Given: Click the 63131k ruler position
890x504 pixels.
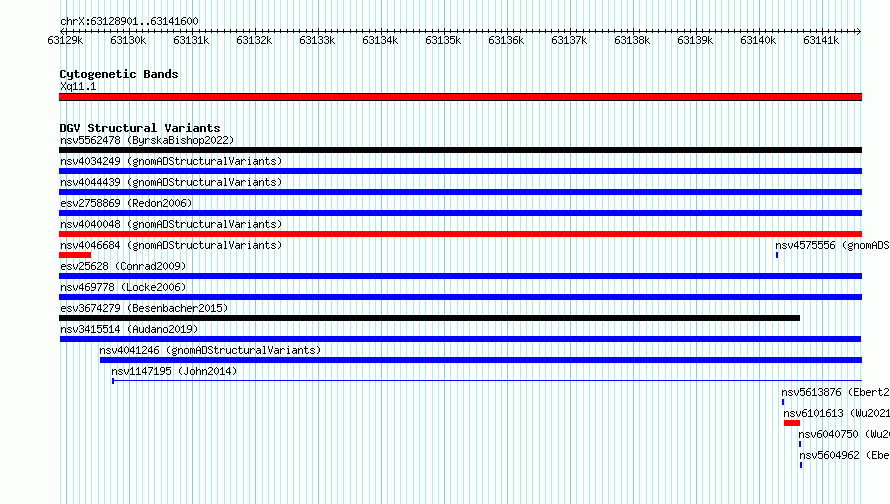Looking at the screenshot, I should click(191, 40).
